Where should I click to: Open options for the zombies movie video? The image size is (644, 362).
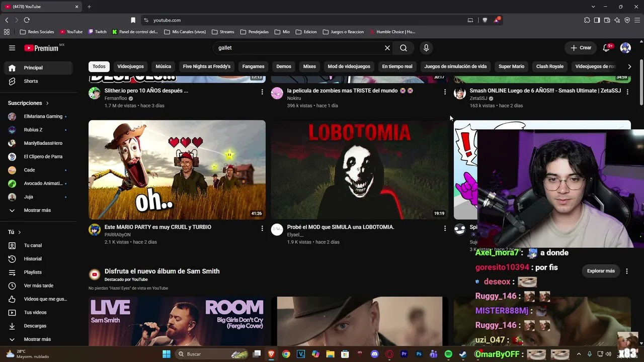(x=445, y=92)
